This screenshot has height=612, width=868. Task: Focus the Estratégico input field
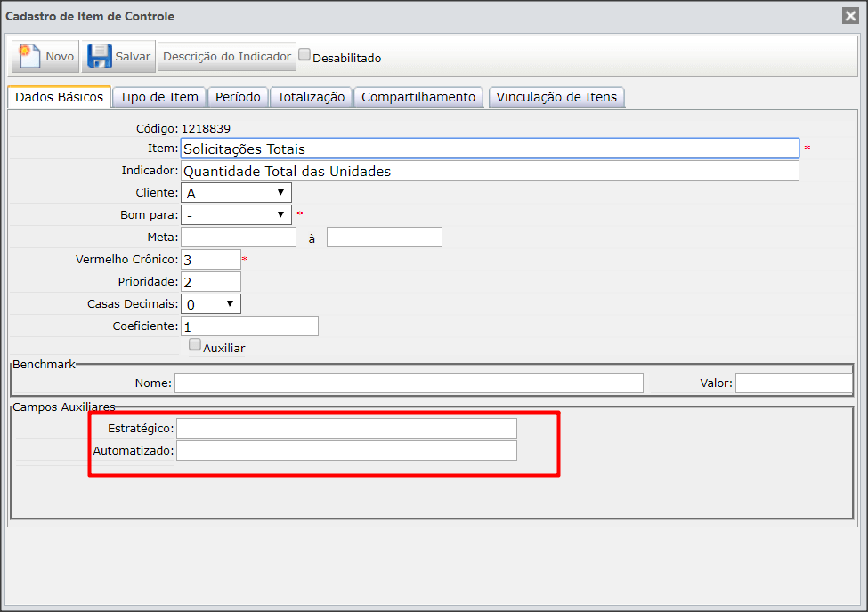pos(346,428)
